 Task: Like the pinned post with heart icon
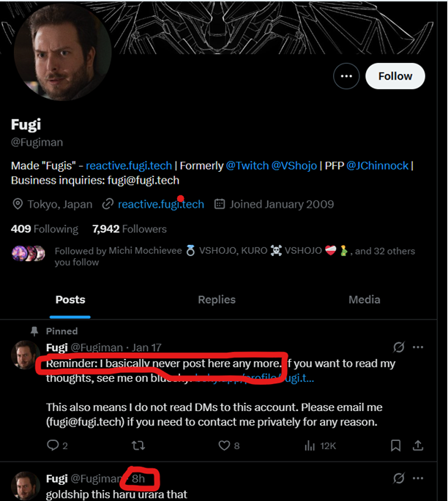225,445
